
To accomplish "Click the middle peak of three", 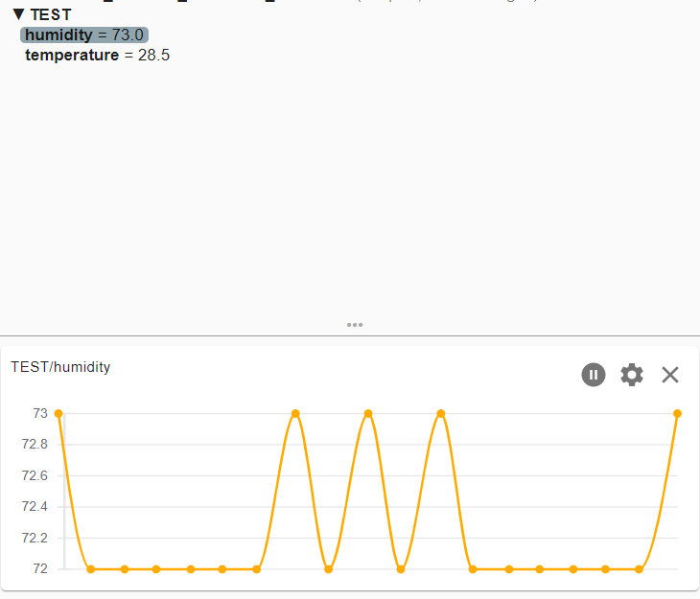I will pos(368,414).
